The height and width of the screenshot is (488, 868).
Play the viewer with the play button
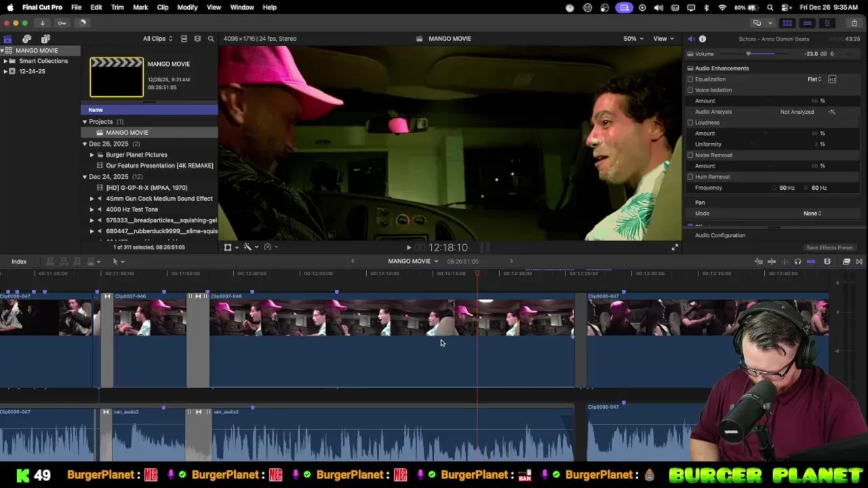pos(409,248)
